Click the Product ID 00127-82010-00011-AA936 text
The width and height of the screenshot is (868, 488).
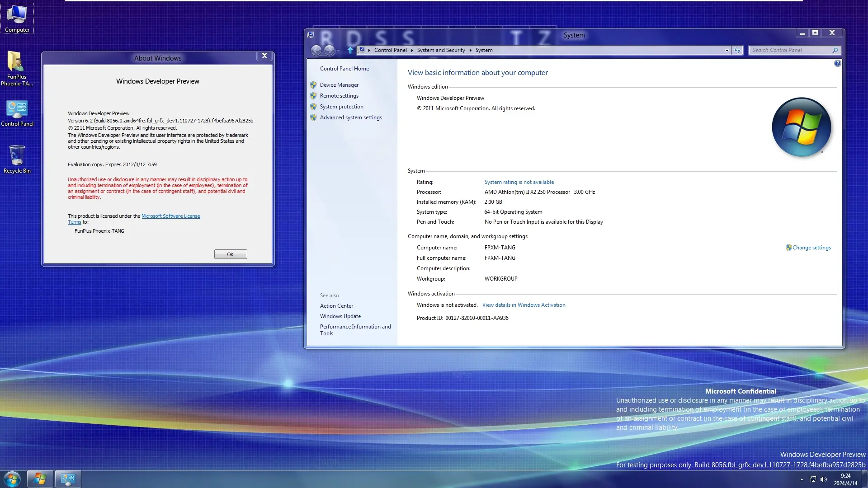click(x=462, y=318)
